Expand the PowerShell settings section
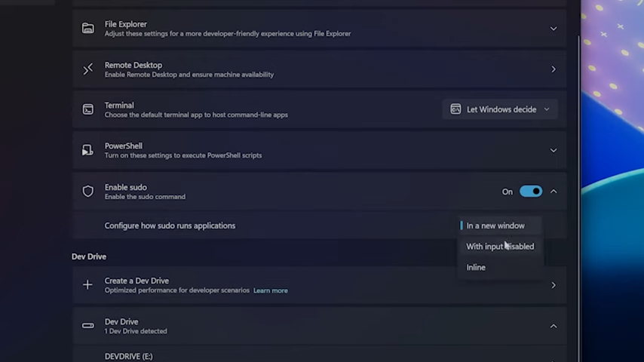The image size is (644, 362). 553,150
